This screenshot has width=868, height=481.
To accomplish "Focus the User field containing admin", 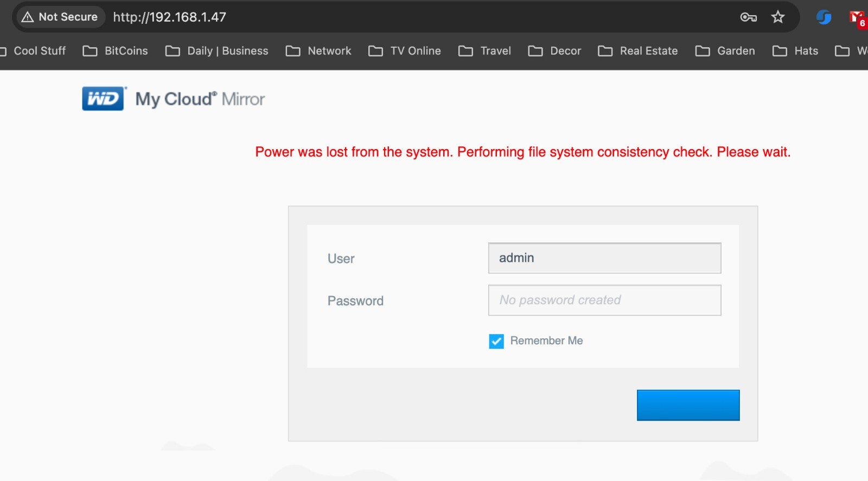I will 604,258.
